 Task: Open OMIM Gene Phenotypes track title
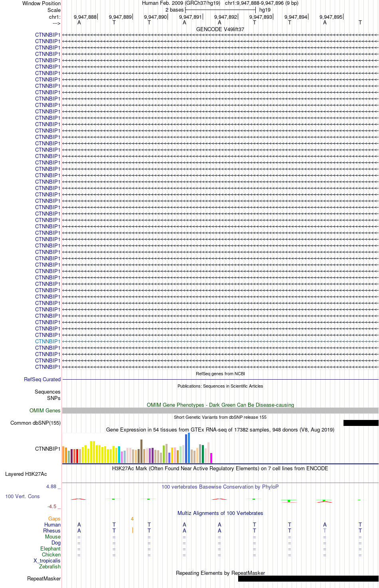(x=220, y=405)
